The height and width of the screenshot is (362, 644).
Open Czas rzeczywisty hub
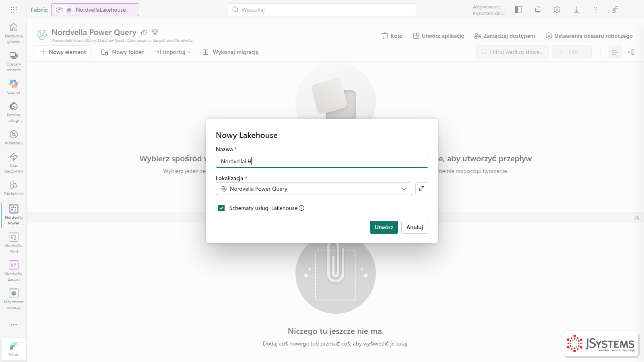click(14, 162)
